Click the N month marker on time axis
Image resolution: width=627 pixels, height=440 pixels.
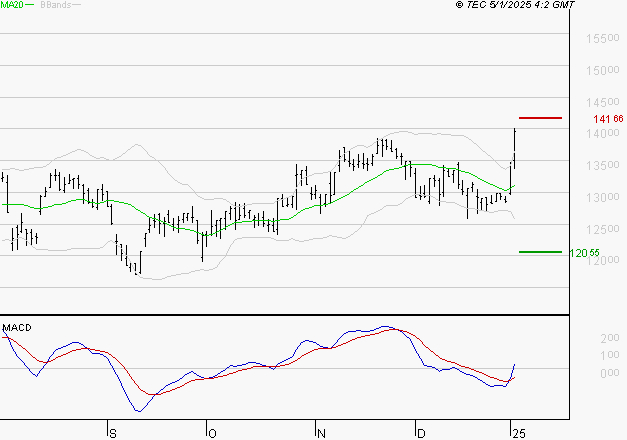point(321,434)
